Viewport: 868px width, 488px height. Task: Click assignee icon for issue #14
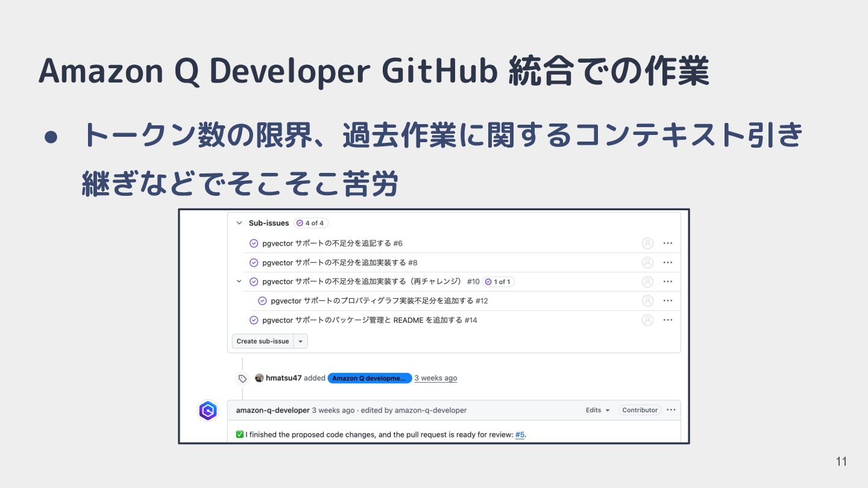(647, 320)
